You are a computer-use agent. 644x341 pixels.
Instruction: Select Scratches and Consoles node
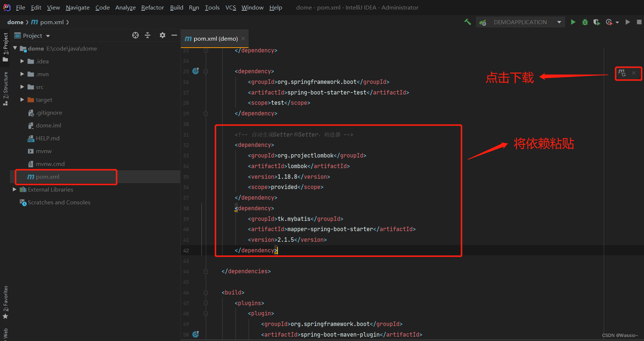pyautogui.click(x=59, y=202)
